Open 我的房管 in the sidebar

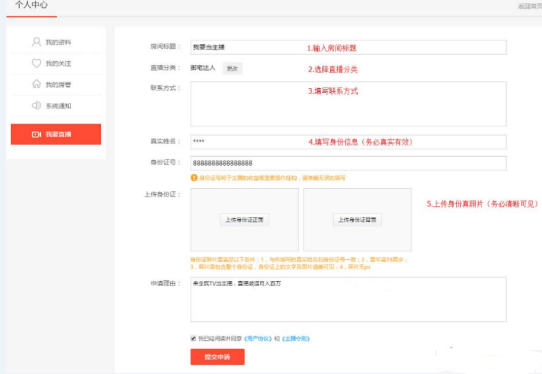click(56, 84)
